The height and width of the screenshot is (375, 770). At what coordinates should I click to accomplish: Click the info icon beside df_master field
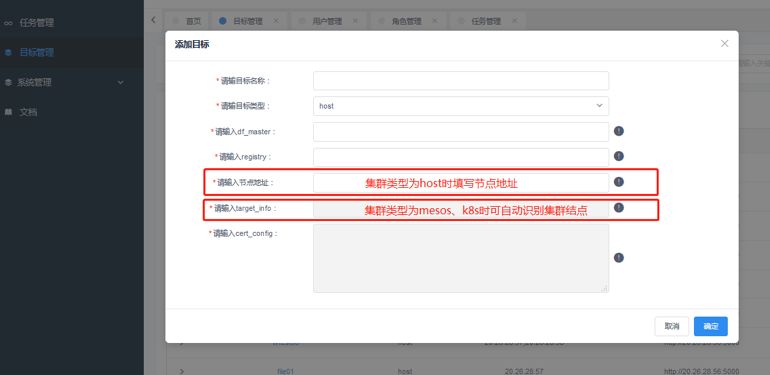click(x=619, y=131)
